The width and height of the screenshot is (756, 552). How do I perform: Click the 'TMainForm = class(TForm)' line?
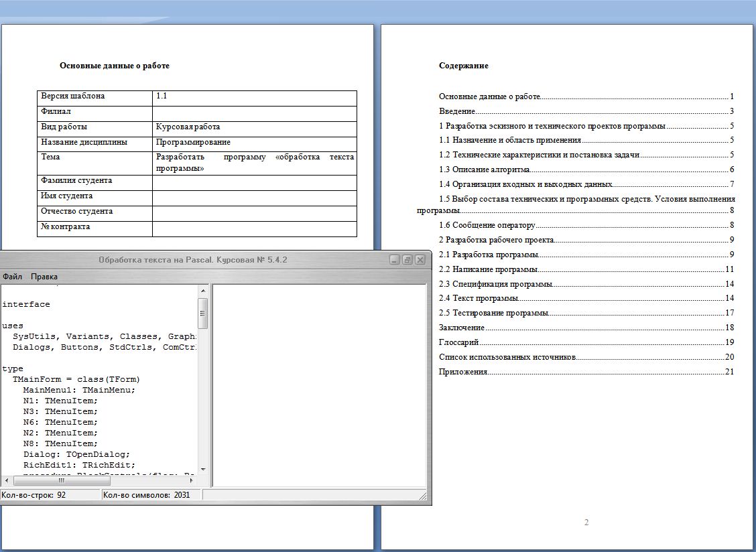pyautogui.click(x=76, y=379)
